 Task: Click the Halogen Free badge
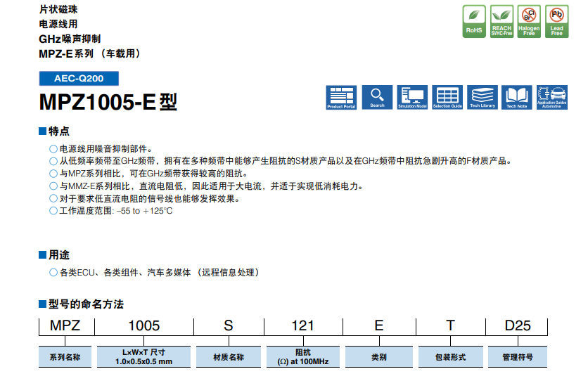pos(529,21)
